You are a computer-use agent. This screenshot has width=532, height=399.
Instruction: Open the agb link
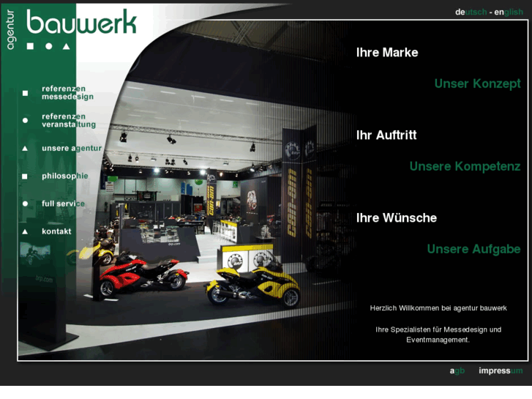457,371
